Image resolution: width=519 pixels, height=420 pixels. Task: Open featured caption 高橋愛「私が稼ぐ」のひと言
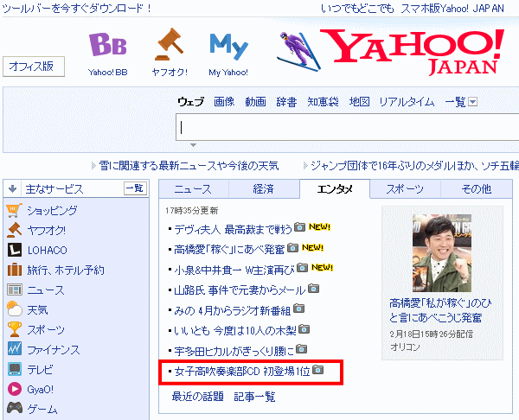pos(440,310)
